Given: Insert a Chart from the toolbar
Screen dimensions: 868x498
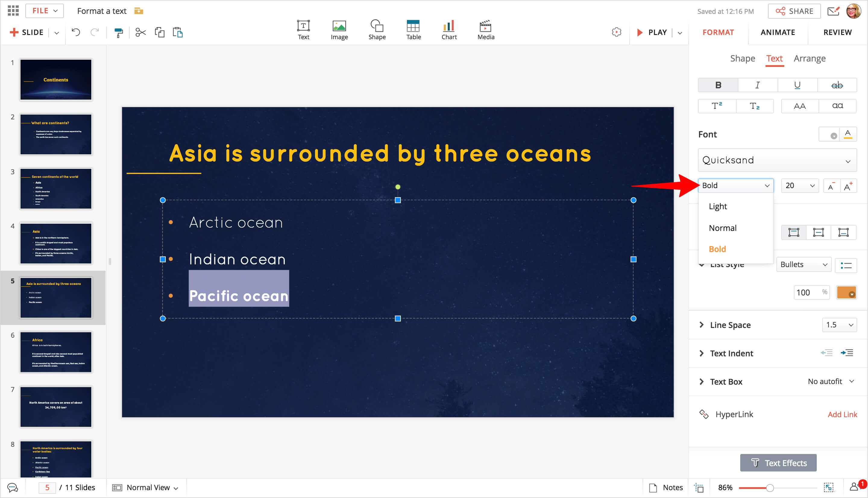Looking at the screenshot, I should click(x=449, y=30).
